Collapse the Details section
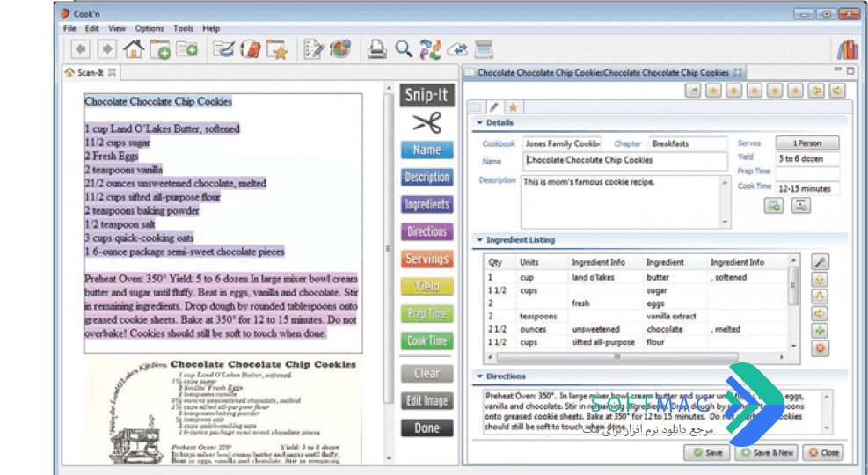 (x=480, y=123)
